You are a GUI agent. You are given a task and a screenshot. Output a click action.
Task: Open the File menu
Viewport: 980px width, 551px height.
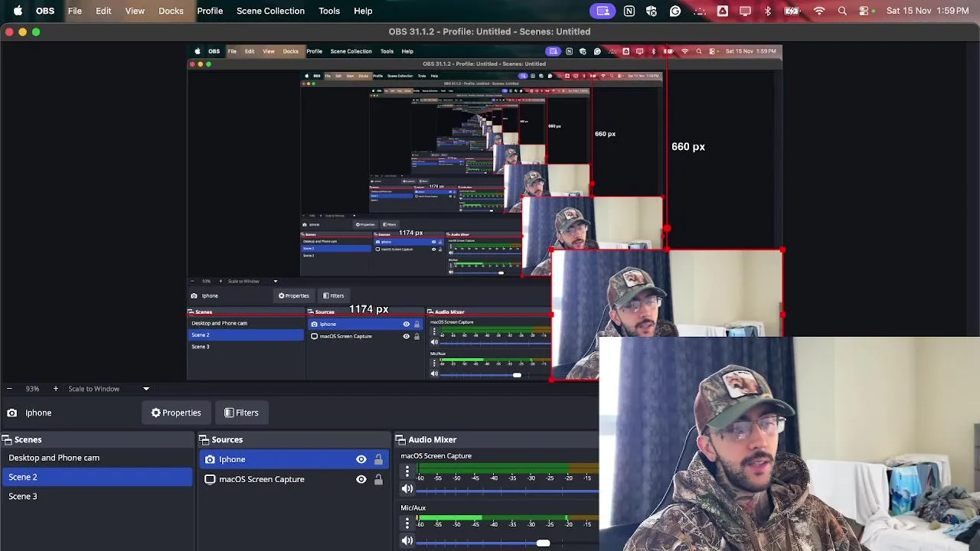(x=75, y=11)
